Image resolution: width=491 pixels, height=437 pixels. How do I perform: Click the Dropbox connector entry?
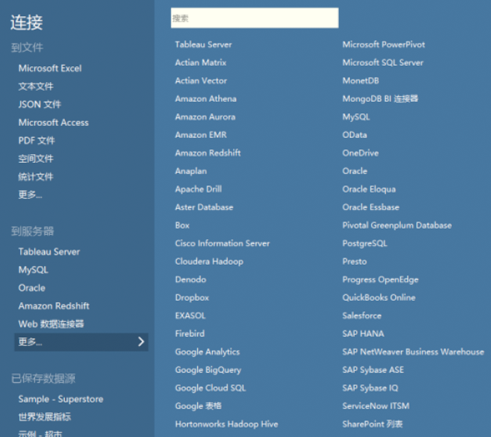(x=192, y=298)
